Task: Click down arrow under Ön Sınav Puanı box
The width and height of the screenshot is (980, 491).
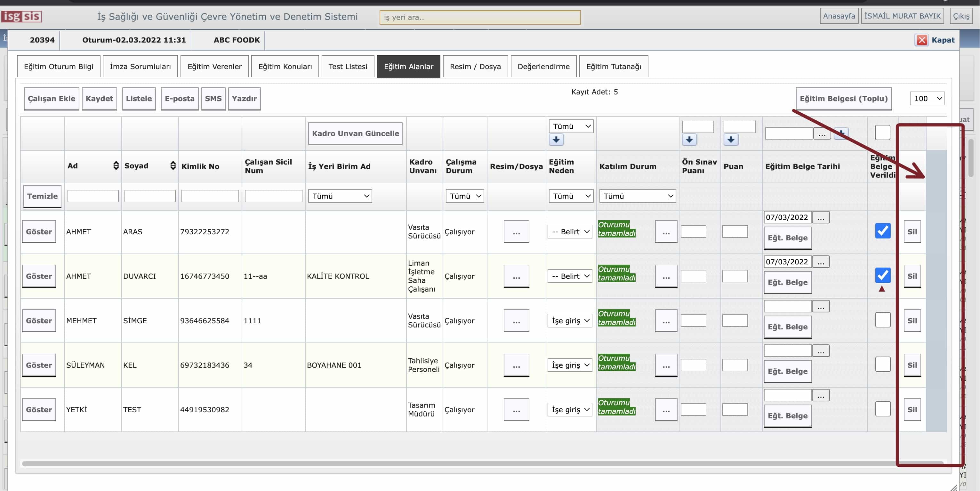Action: [689, 140]
